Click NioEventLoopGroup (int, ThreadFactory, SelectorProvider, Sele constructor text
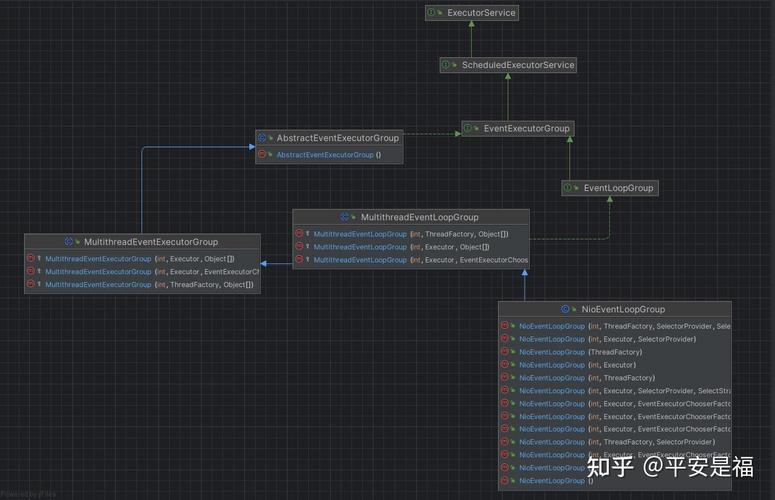Screen dimensions: 775x500 pyautogui.click(x=625, y=327)
